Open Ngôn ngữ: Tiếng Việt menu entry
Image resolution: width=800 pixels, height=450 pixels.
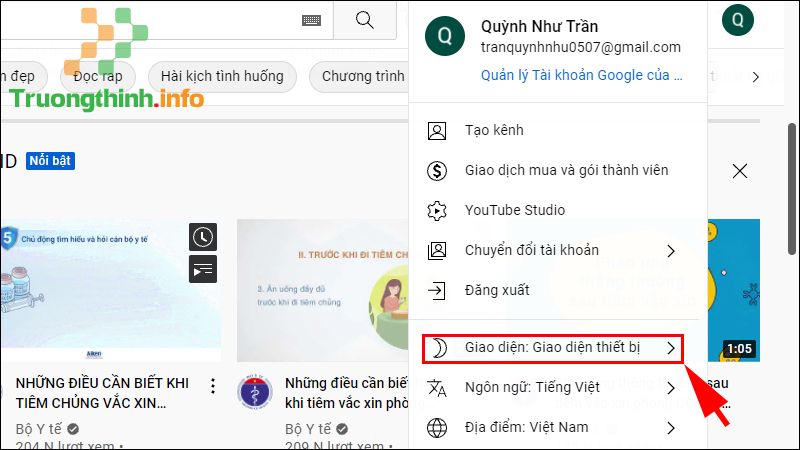click(x=558, y=388)
